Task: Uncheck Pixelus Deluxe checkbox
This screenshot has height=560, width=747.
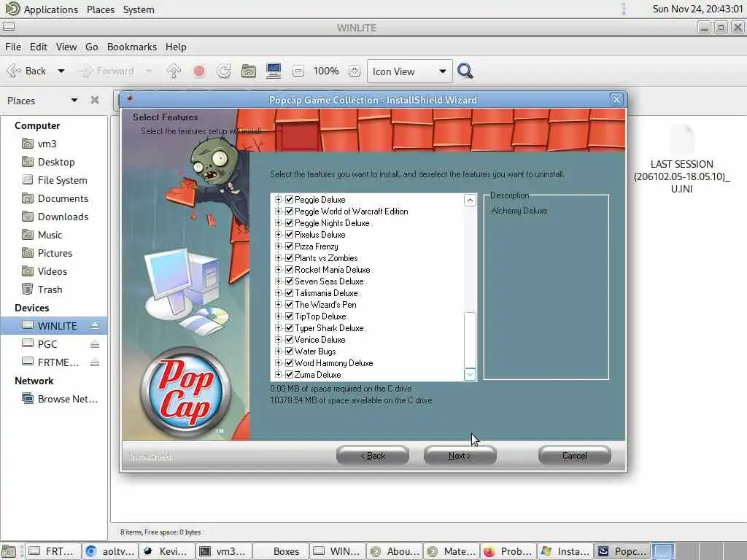Action: (x=289, y=234)
